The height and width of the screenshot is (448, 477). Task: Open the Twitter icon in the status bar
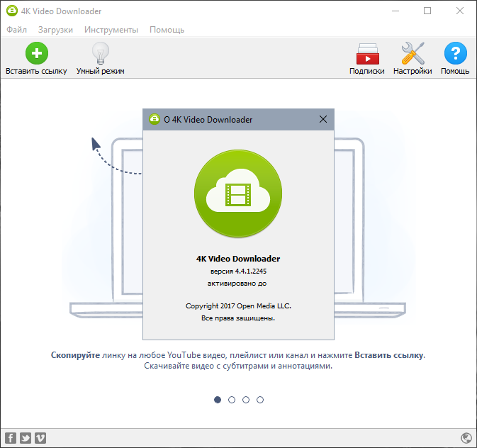coord(26,438)
